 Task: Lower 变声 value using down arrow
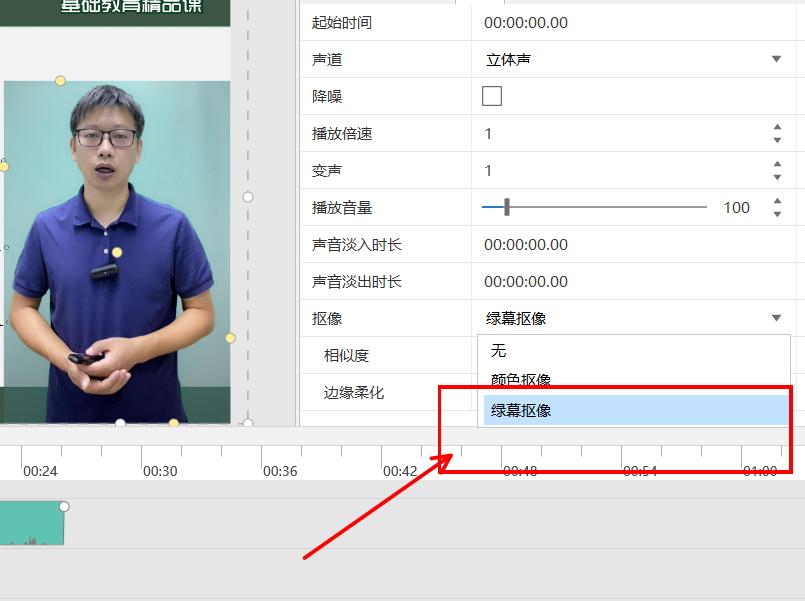(777, 177)
